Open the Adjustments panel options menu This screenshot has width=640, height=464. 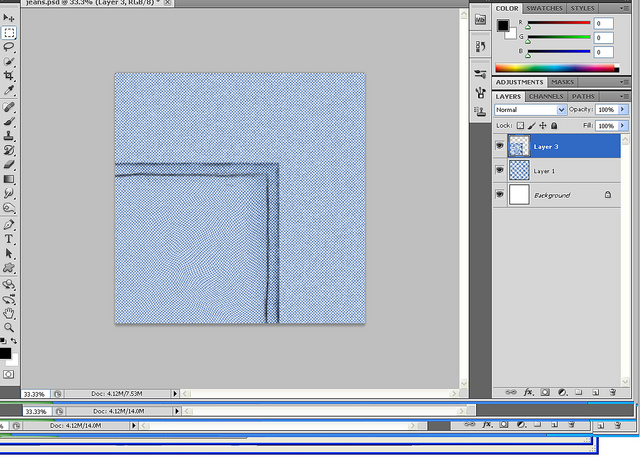point(625,82)
